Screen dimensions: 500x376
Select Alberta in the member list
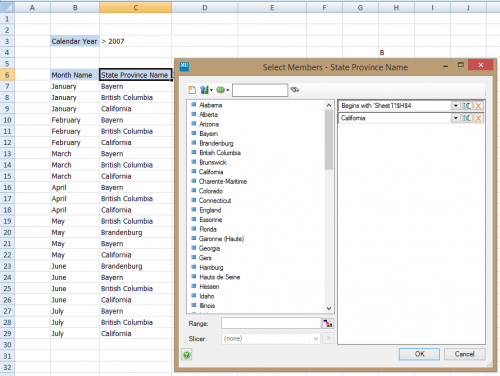[x=209, y=115]
